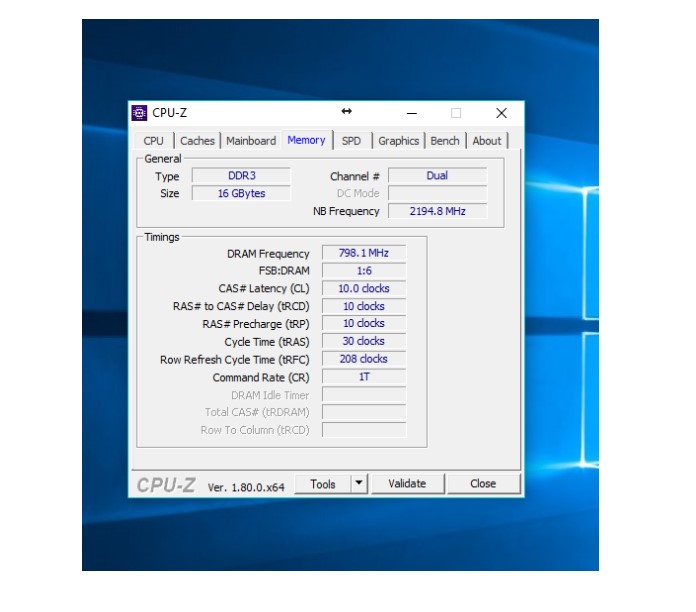Expand the Tools dropdown arrow
The image size is (696, 612).
pos(359,484)
